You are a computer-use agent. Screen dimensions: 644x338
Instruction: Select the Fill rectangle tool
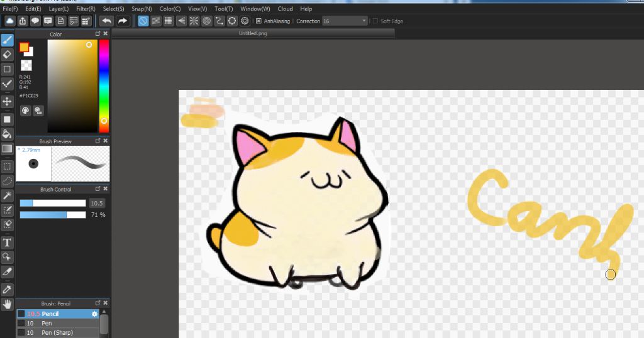tap(7, 119)
